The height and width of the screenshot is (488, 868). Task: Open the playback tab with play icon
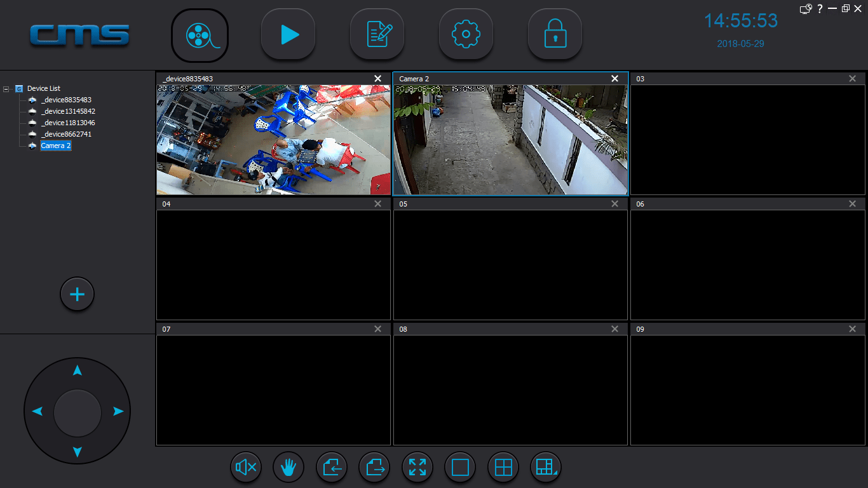click(288, 35)
